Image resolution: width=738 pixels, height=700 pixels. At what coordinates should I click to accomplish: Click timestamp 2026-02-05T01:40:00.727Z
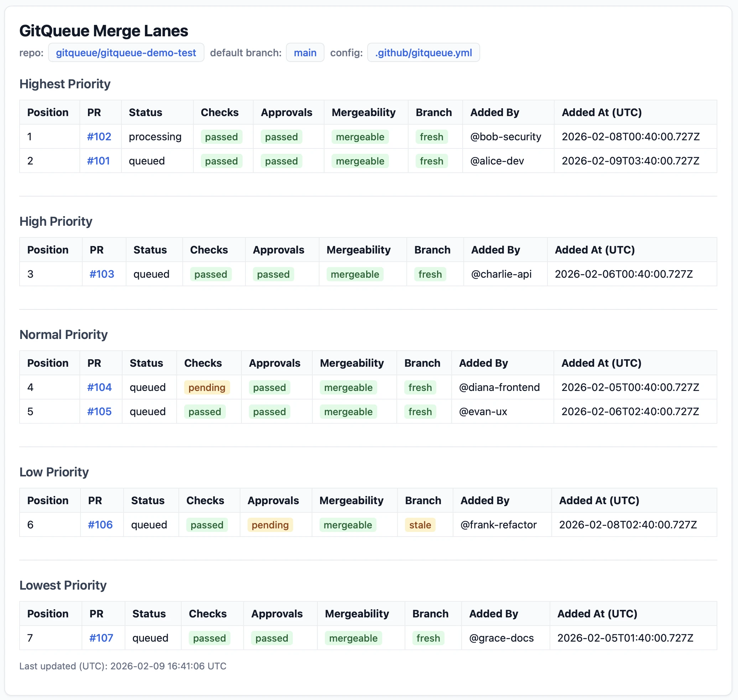click(x=625, y=638)
